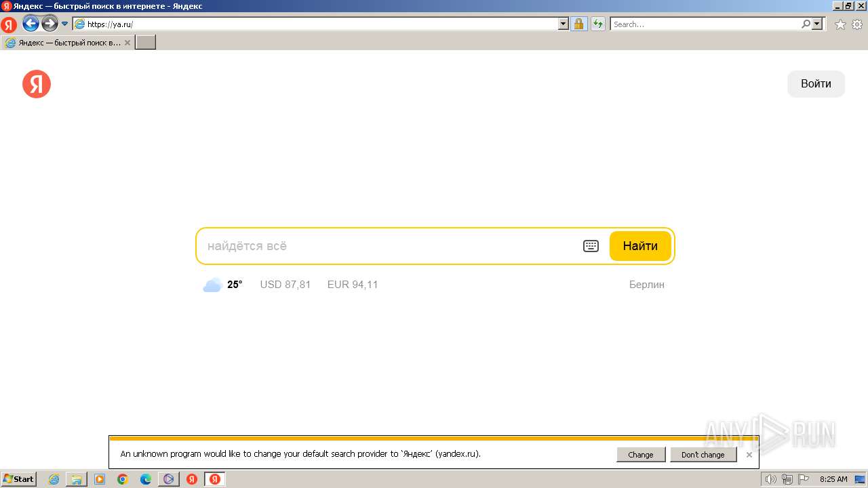Open the Action Center flag icon
The height and width of the screenshot is (488, 868).
(x=803, y=479)
